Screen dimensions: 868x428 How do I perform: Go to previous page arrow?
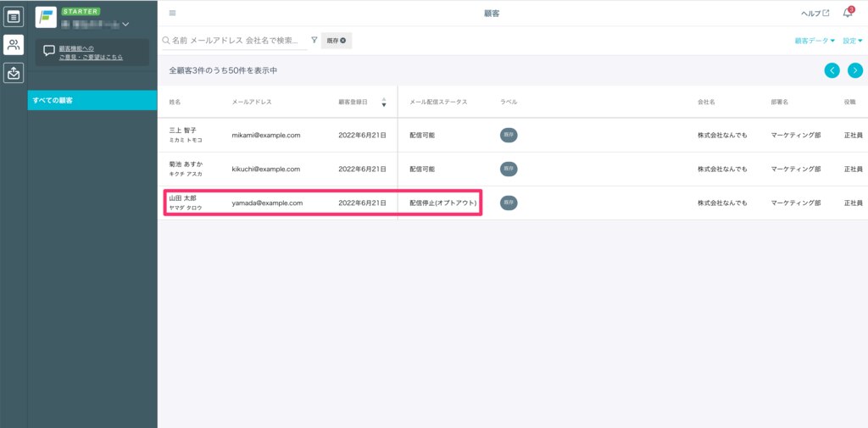tap(832, 70)
